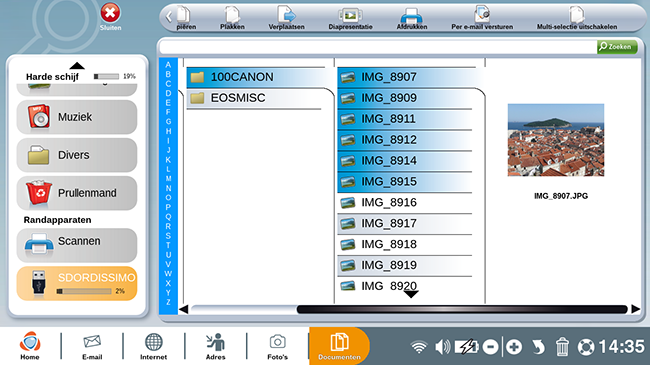Screen dimensions: 650x365
Task: Show more files with the down arrow
Action: pos(411,294)
